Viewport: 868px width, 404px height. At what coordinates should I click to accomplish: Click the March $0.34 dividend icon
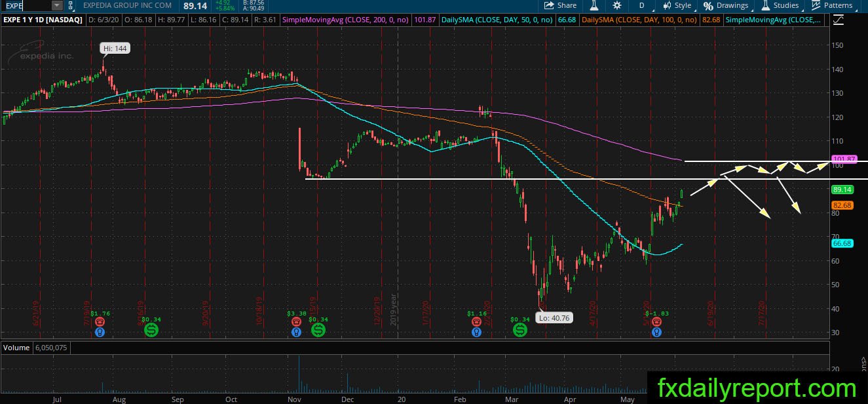coord(520,329)
